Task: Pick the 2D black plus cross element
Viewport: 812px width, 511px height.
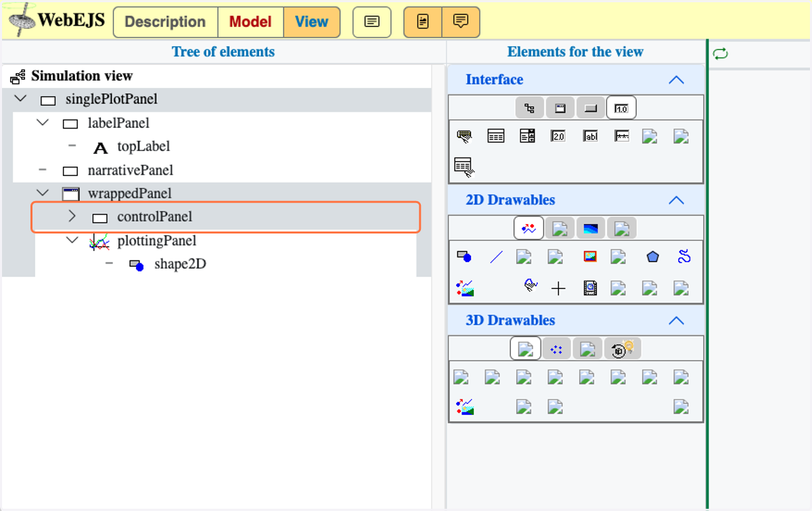Action: click(x=558, y=290)
